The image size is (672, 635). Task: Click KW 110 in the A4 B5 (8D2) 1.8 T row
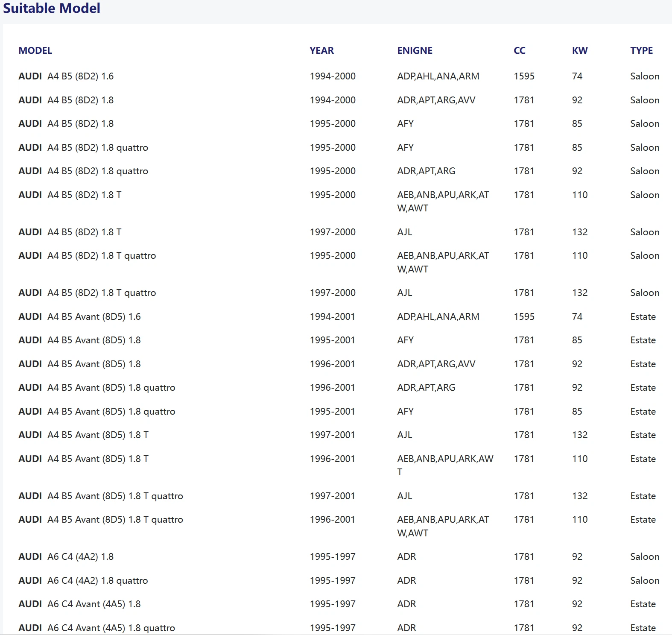580,195
